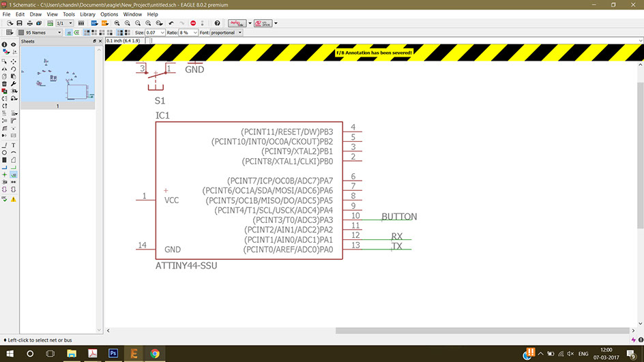This screenshot has width=644, height=362.
Task: Select the green Net tool
Action: click(14, 168)
